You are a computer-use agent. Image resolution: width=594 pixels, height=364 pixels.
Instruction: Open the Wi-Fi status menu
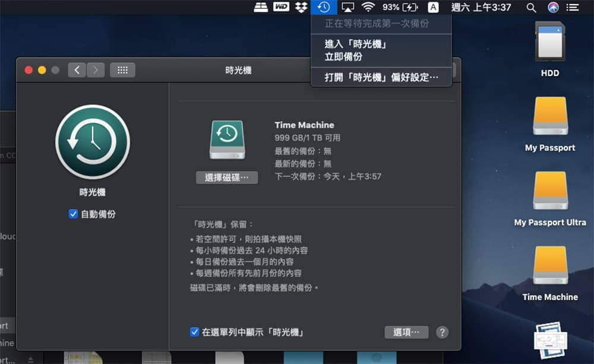tap(368, 7)
